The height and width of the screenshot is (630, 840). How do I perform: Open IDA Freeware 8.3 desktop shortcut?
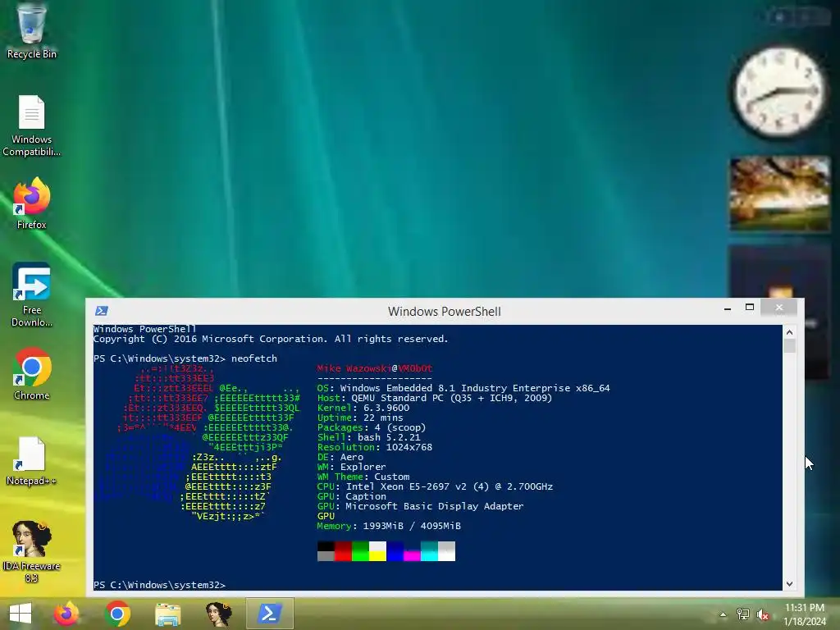point(32,552)
